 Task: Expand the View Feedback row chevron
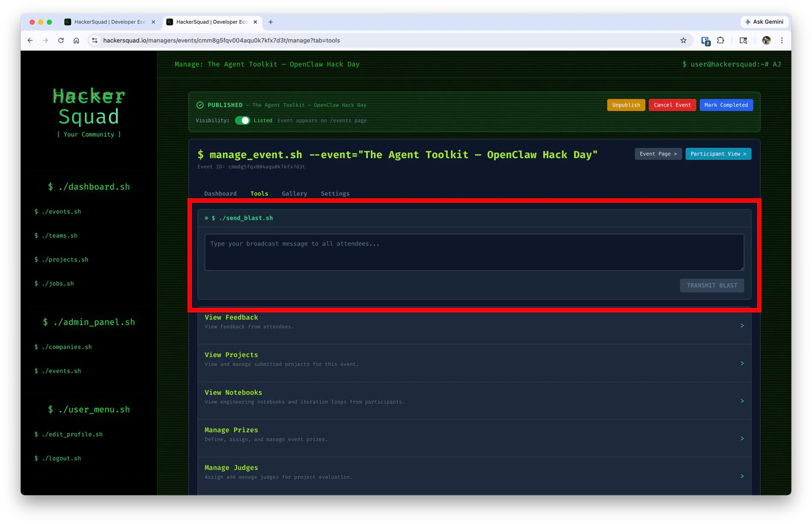(x=742, y=326)
